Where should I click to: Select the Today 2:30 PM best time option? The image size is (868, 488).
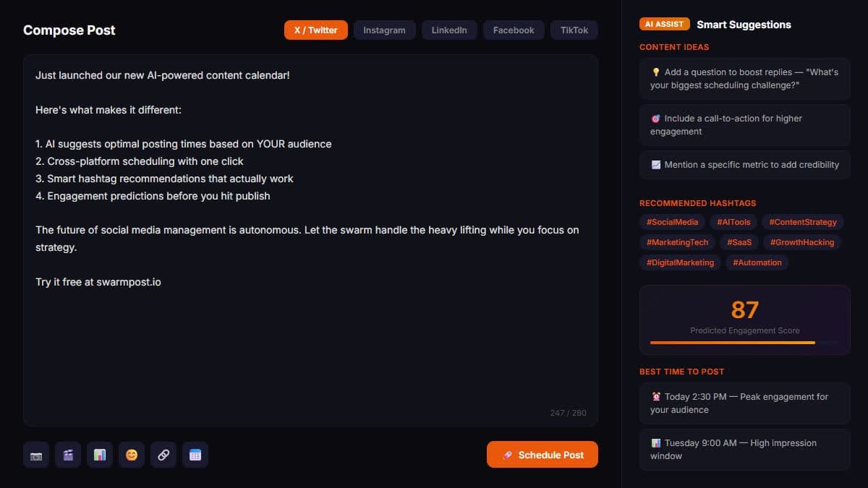pos(744,403)
